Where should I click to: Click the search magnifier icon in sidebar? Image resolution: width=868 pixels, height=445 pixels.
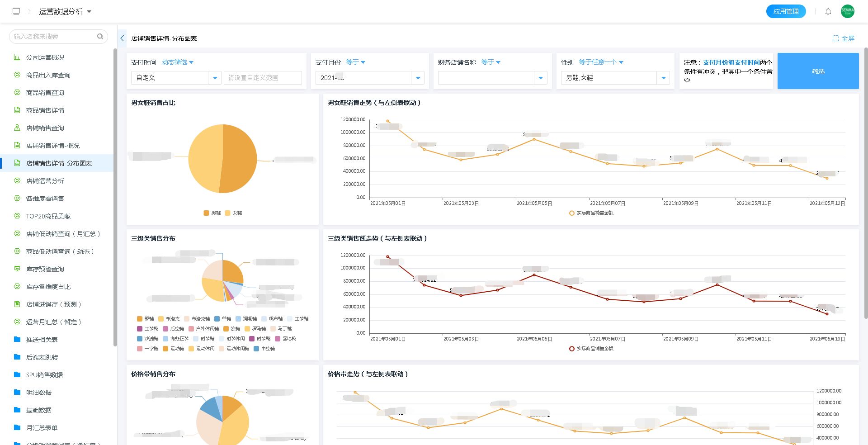point(100,37)
